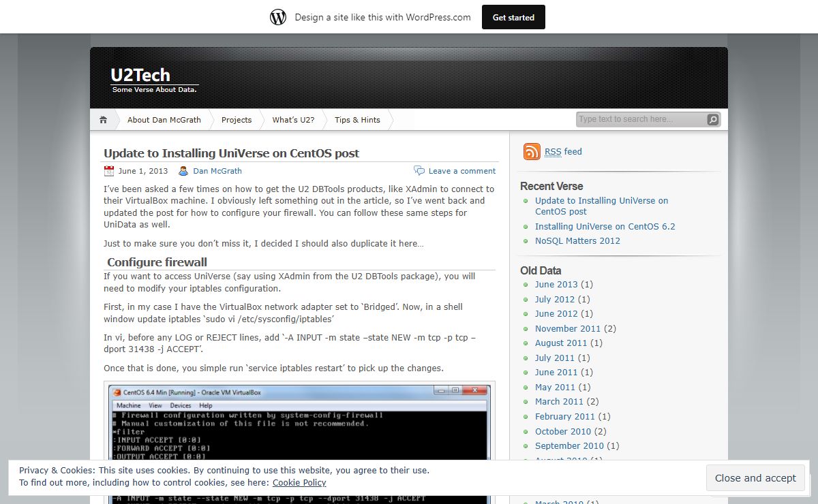Screen dimensions: 818x504
Task: Click the orange RSS feed icon
Action: pos(532,151)
